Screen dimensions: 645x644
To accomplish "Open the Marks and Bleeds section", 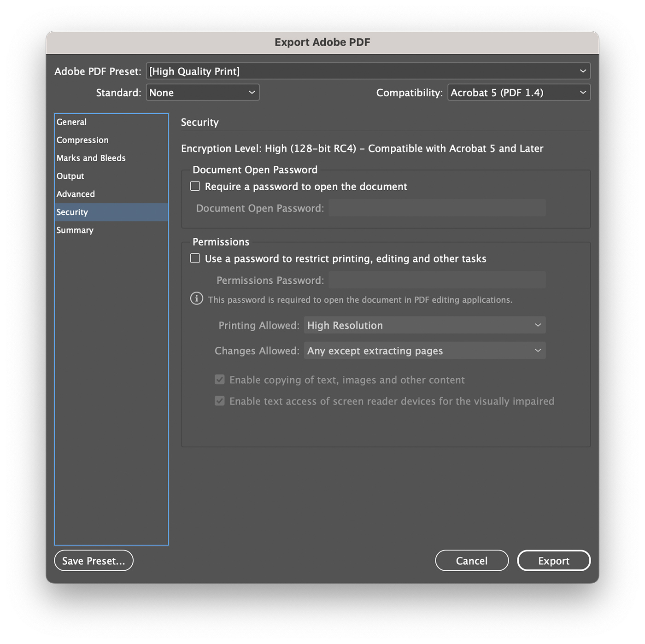I will [x=111, y=158].
